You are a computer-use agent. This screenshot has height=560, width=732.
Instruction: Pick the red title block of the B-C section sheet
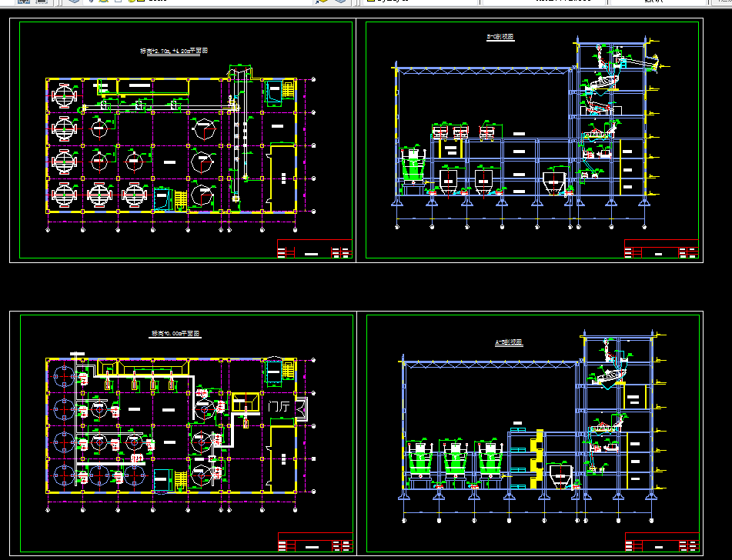[x=661, y=248]
